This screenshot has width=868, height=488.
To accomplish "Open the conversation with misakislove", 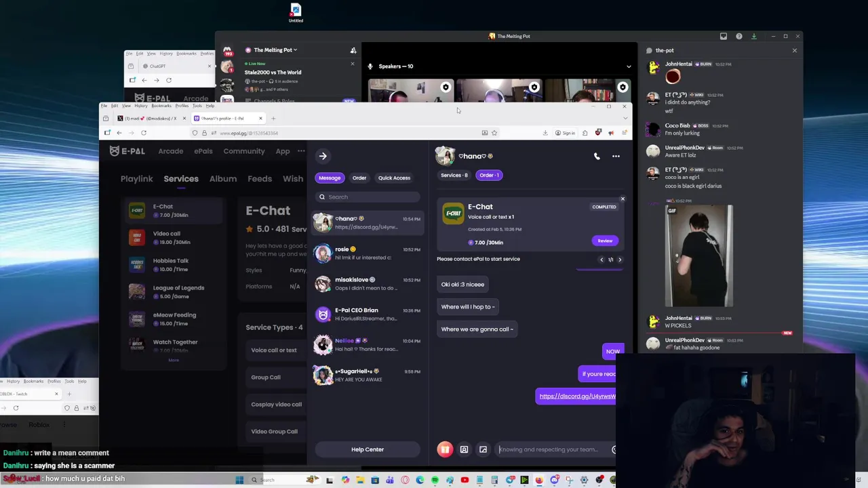I will [368, 283].
